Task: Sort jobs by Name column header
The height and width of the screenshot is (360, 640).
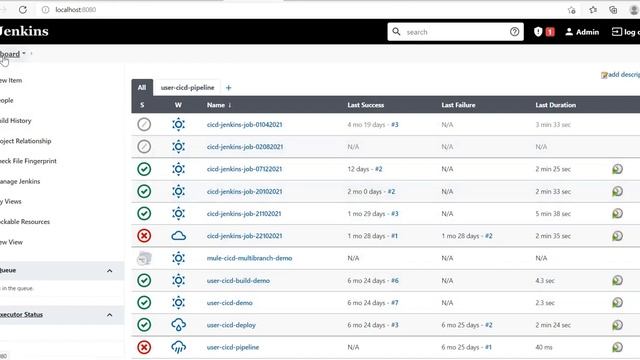Action: click(x=219, y=105)
